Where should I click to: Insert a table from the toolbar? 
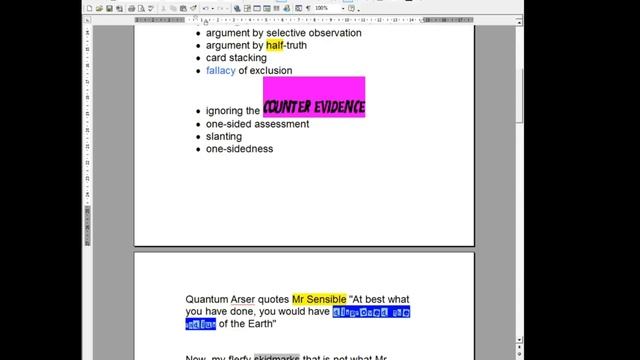click(x=257, y=8)
